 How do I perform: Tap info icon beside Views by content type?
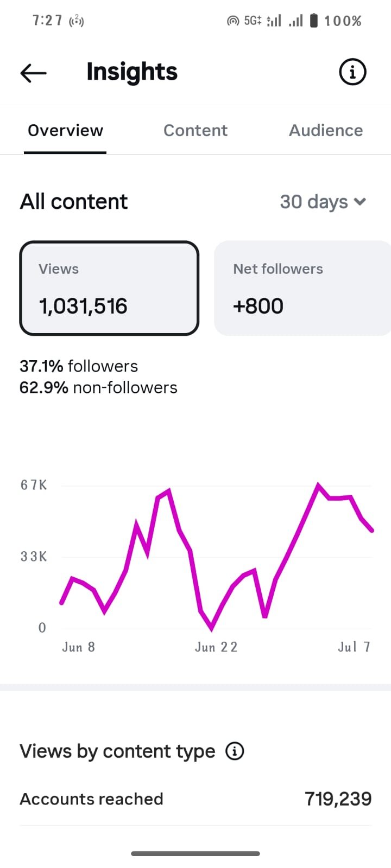235,751
